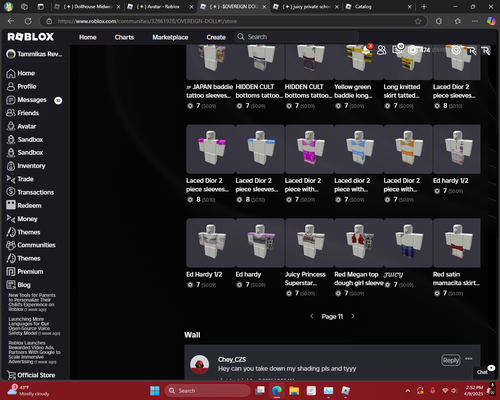This screenshot has width=500, height=400.
Task: Open the Official Store cart link
Action: [x=31, y=375]
